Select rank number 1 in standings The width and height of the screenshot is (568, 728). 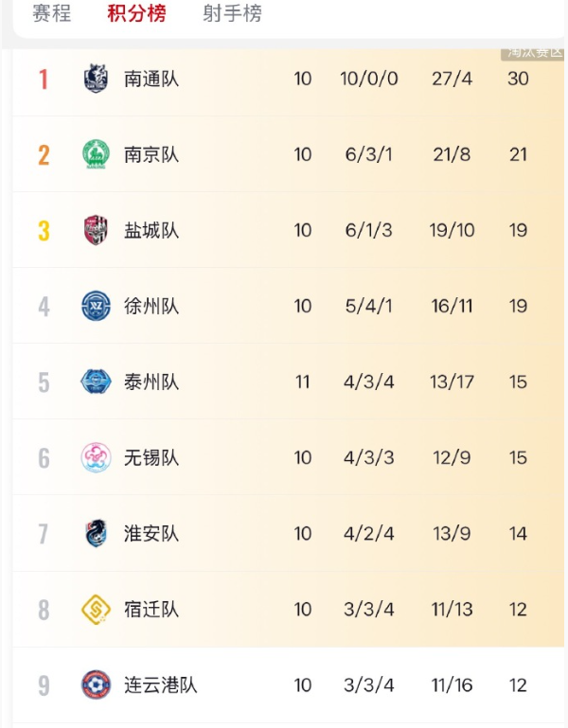[44, 79]
